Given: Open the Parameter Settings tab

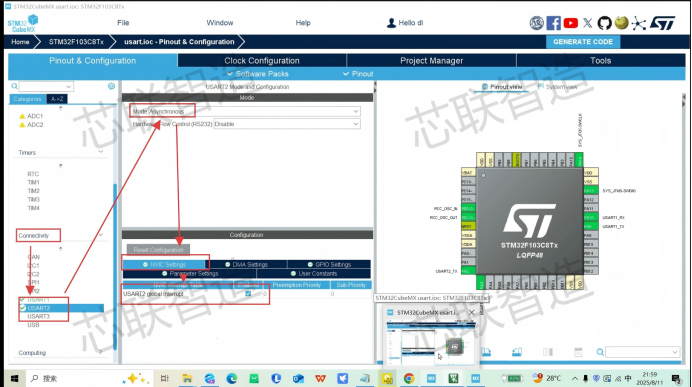Looking at the screenshot, I should point(190,274).
